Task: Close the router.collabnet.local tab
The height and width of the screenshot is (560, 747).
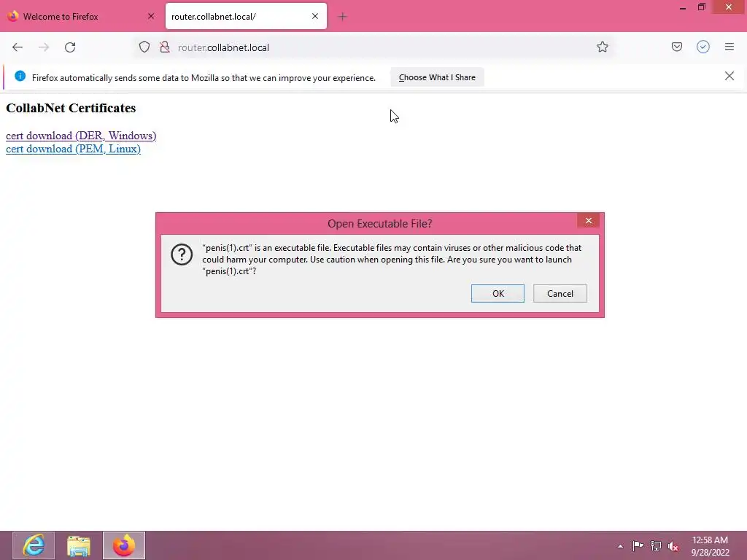Action: coord(315,16)
